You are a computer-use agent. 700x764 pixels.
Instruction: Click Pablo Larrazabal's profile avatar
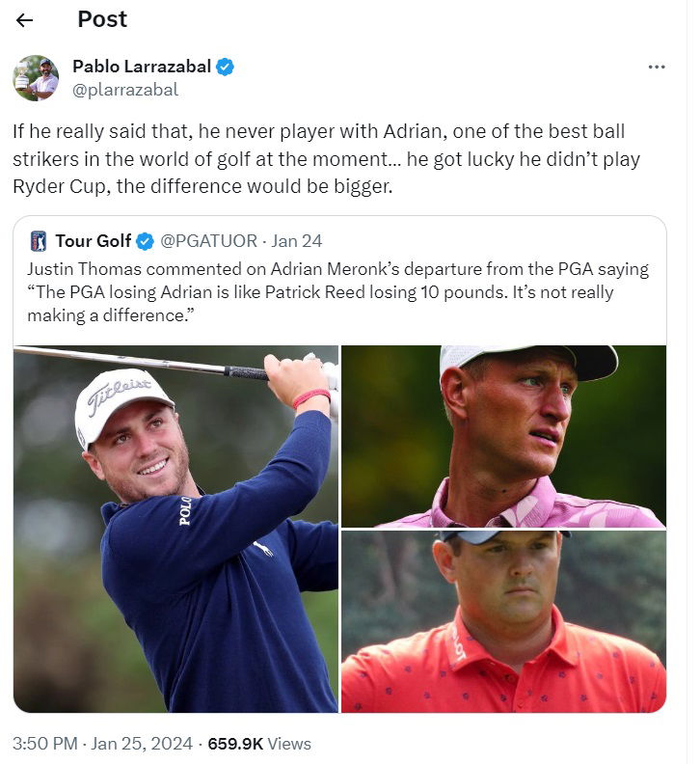pos(36,78)
